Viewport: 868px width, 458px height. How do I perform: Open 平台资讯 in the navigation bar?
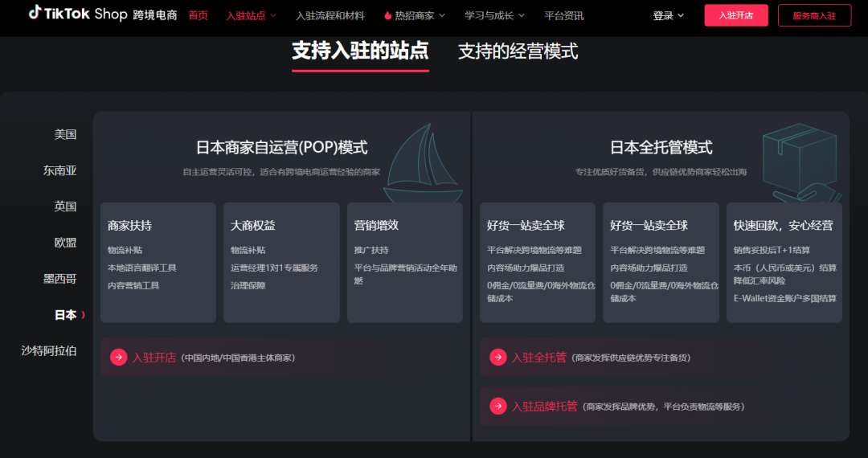(x=563, y=15)
